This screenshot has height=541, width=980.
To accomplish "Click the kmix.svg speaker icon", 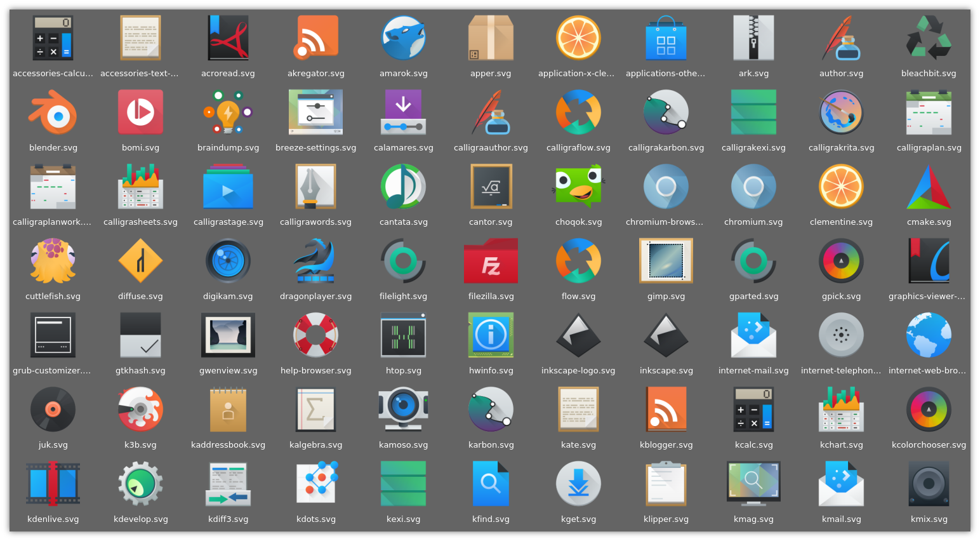I will pyautogui.click(x=929, y=484).
